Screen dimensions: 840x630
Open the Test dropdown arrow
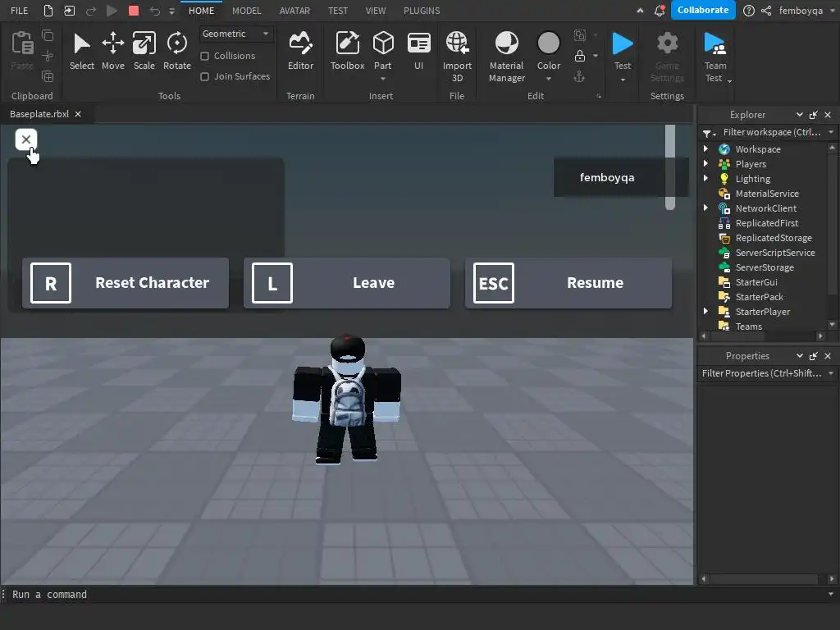623,80
